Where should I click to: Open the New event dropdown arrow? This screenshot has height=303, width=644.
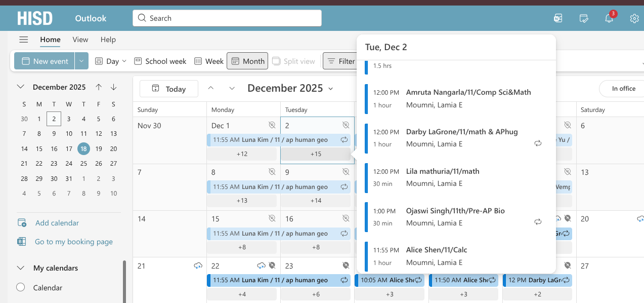pyautogui.click(x=81, y=61)
